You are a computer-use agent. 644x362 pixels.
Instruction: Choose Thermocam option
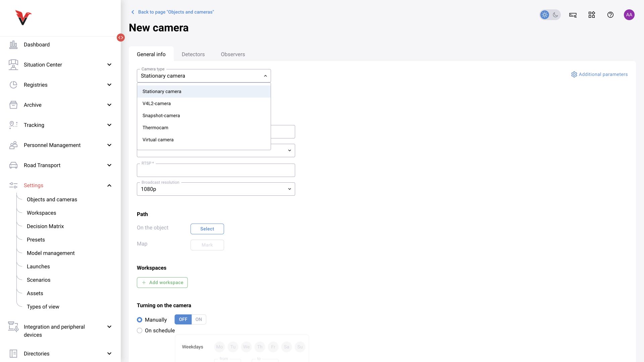[204, 128]
